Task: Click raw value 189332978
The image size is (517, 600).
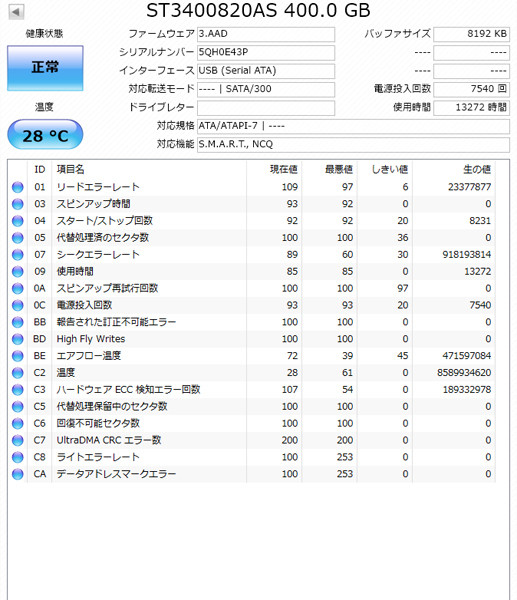Action: [x=466, y=390]
